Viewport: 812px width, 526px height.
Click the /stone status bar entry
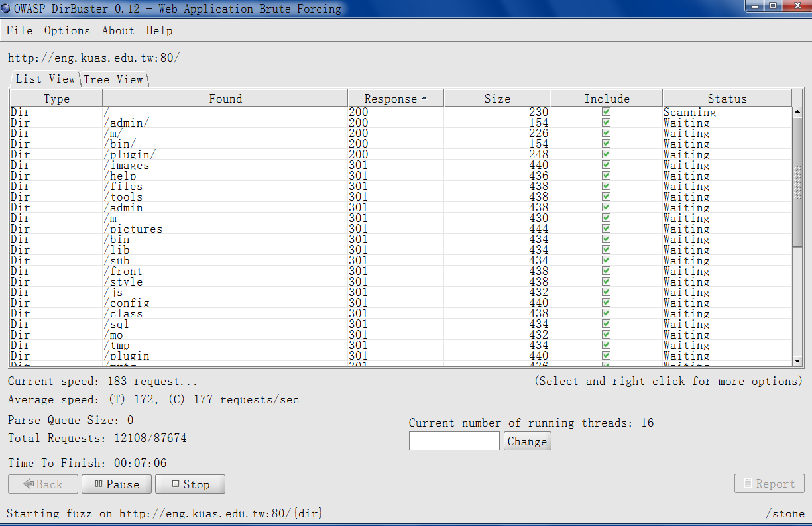[785, 513]
